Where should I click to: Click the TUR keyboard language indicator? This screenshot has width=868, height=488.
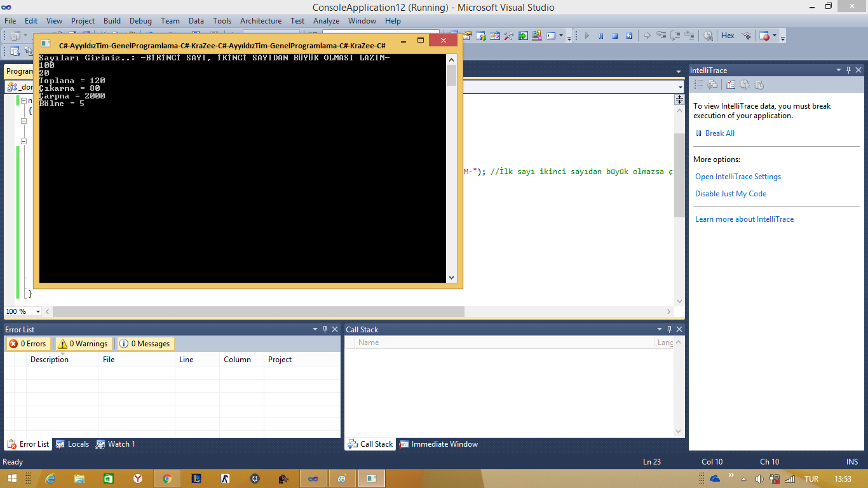pyautogui.click(x=811, y=478)
